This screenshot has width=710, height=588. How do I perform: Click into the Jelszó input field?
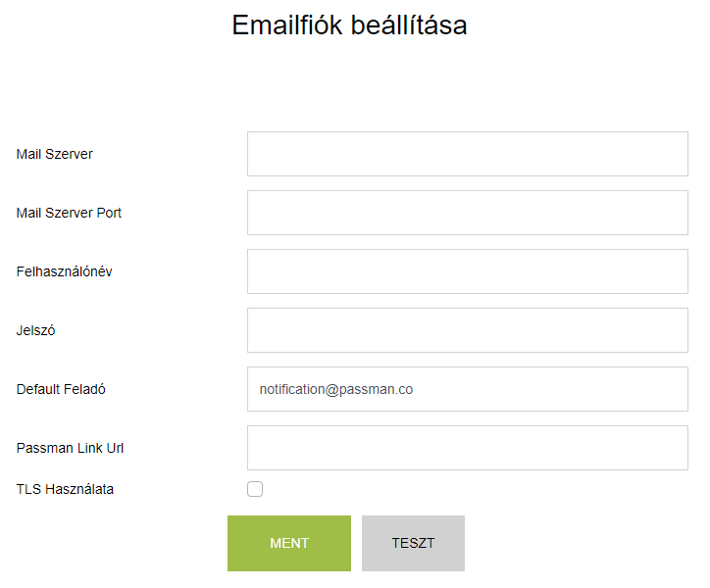tap(467, 330)
